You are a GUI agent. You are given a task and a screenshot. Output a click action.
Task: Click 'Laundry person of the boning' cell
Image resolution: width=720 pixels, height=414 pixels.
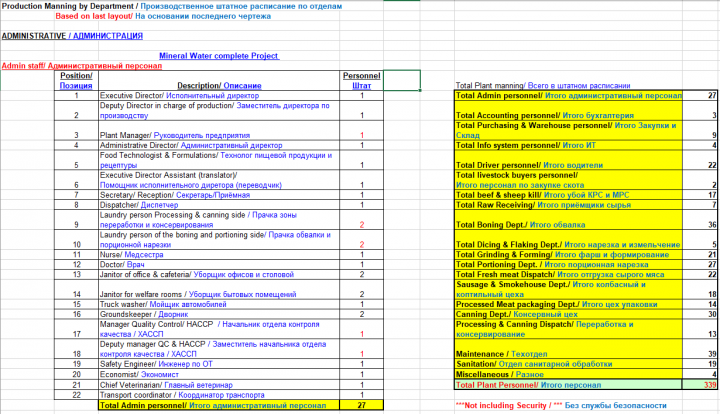[219, 240]
